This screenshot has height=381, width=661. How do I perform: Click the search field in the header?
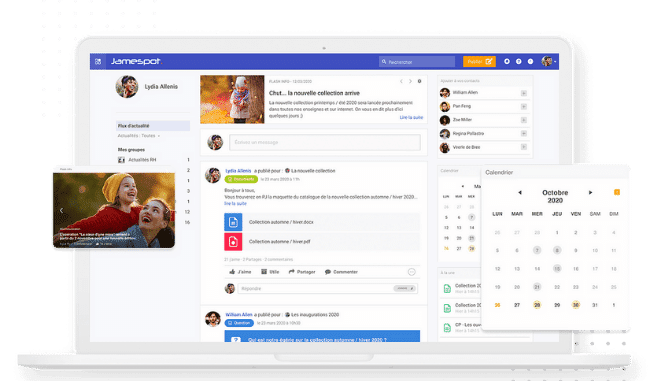click(417, 62)
